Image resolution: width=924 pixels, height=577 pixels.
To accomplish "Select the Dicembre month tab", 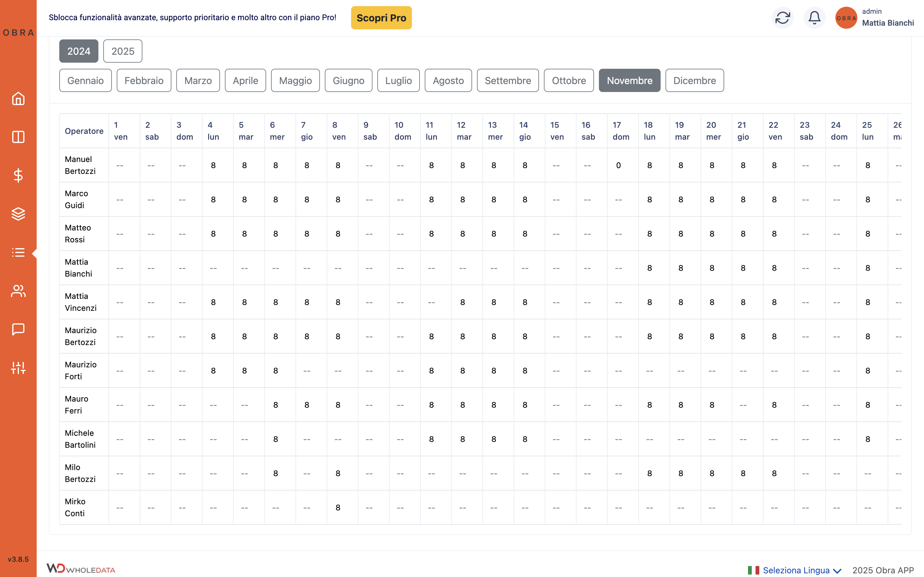I will click(694, 80).
